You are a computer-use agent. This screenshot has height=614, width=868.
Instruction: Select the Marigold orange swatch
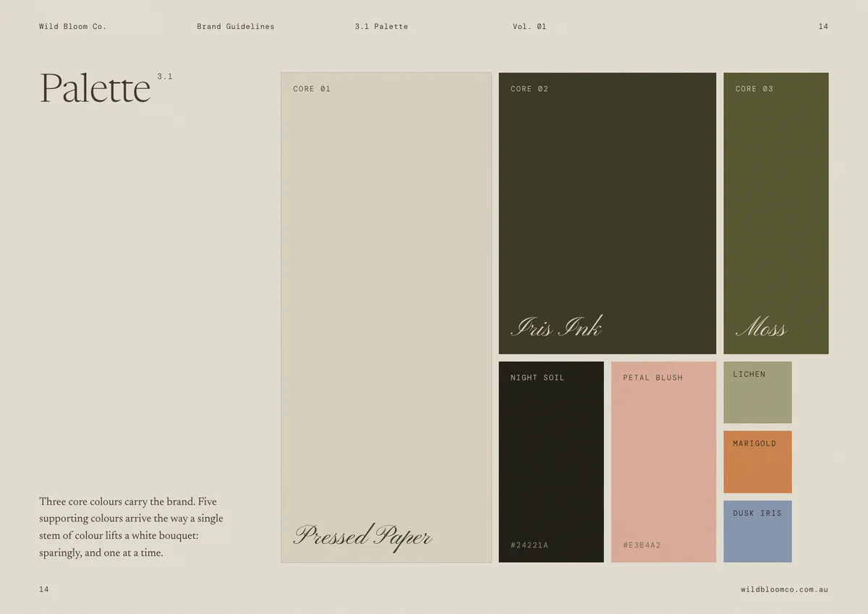tap(757, 462)
